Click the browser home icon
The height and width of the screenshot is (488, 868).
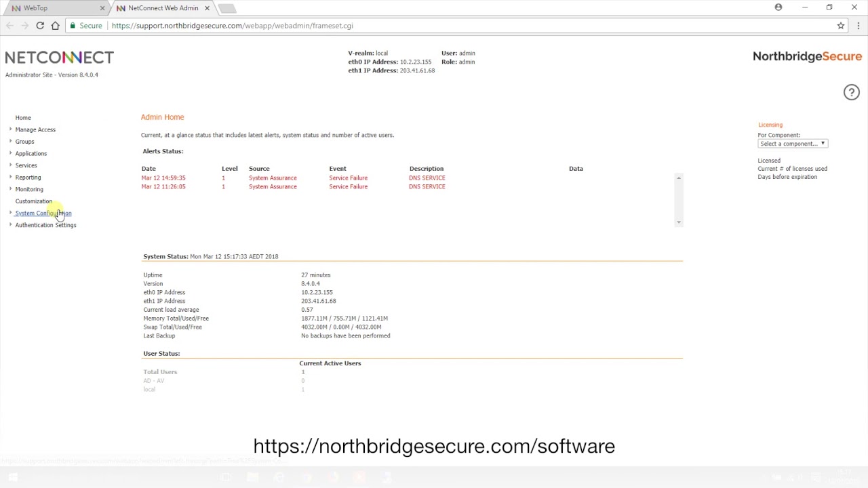coord(55,26)
